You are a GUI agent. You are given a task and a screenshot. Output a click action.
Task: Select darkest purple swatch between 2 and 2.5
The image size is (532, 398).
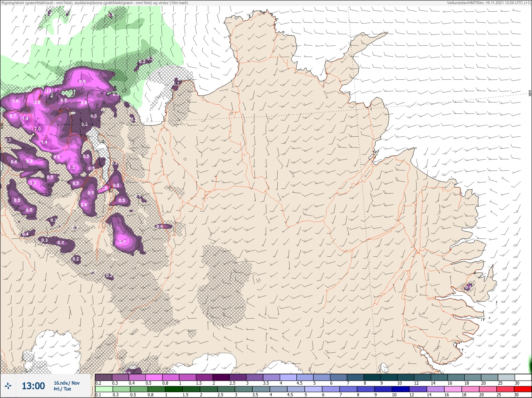click(x=222, y=377)
